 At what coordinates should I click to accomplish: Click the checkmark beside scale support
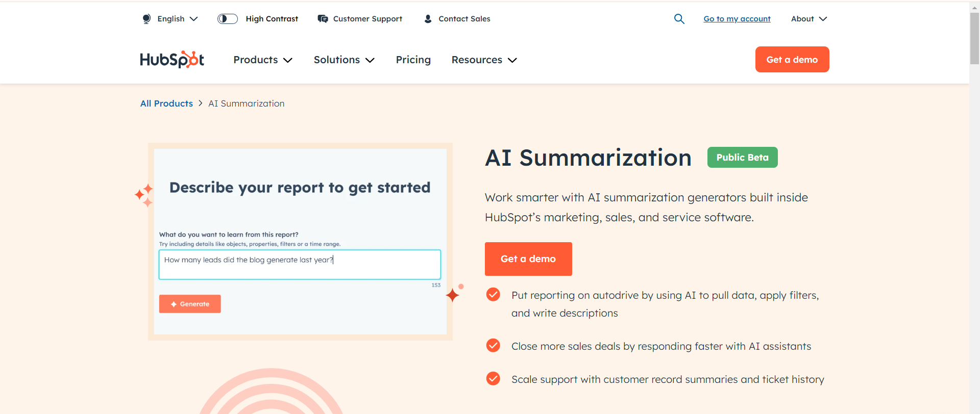coord(493,379)
